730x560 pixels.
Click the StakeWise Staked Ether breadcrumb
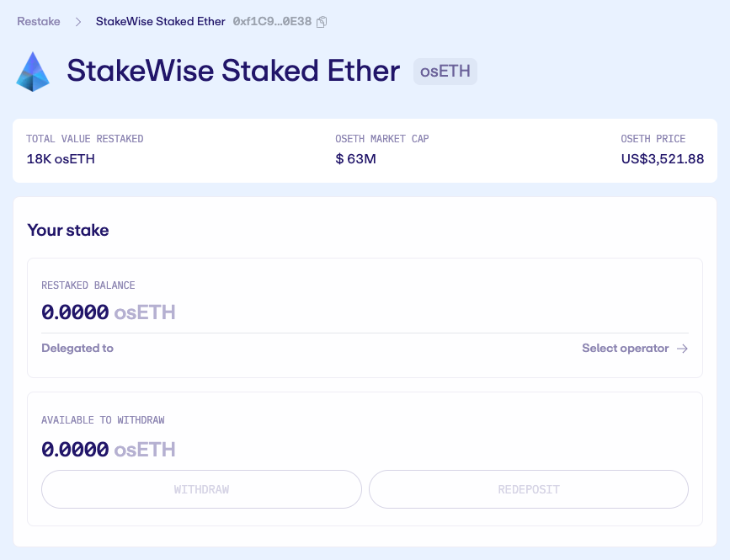click(160, 21)
